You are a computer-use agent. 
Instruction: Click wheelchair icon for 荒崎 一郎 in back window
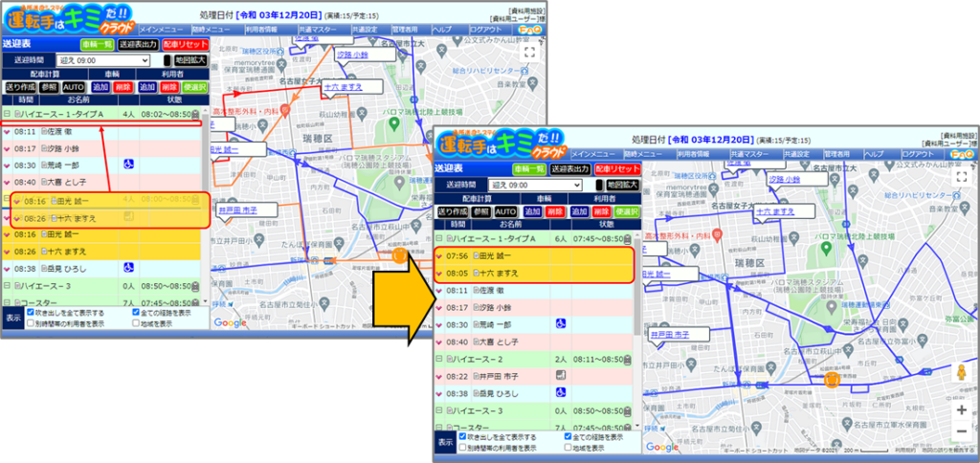click(x=128, y=165)
